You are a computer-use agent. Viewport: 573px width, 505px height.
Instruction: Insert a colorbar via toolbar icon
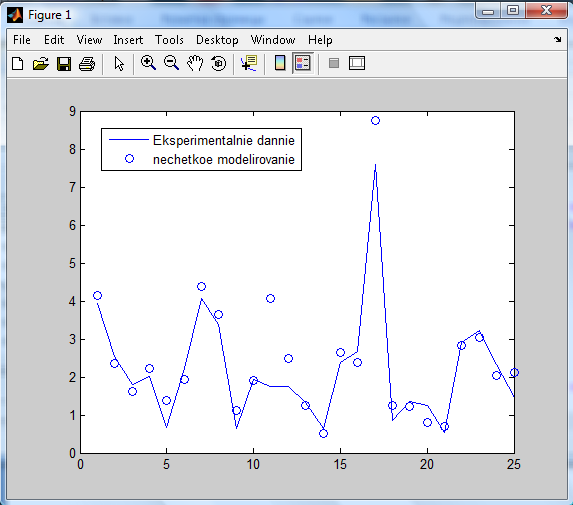[x=280, y=63]
